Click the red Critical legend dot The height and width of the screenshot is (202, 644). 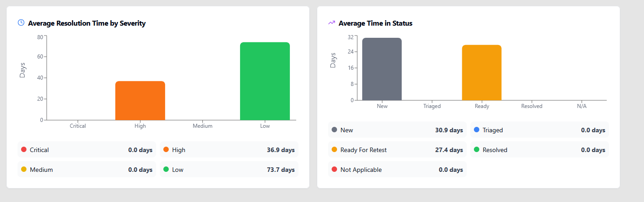[24, 149]
